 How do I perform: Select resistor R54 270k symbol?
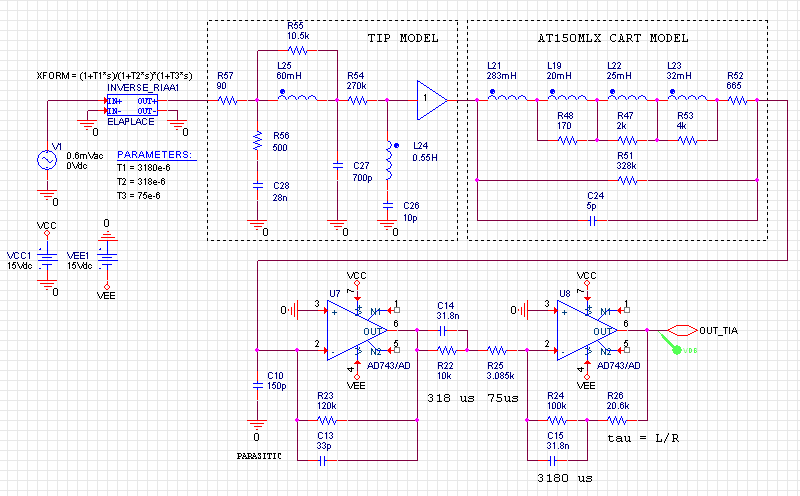(x=357, y=101)
